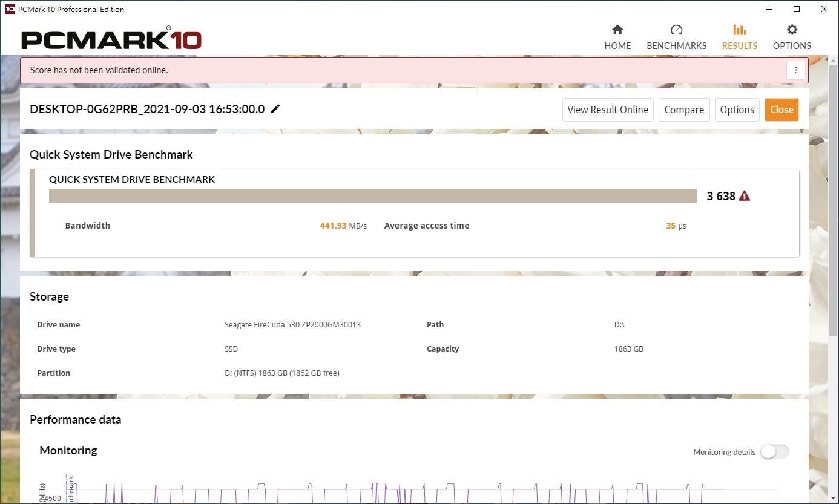Click the Compare button

(x=684, y=110)
